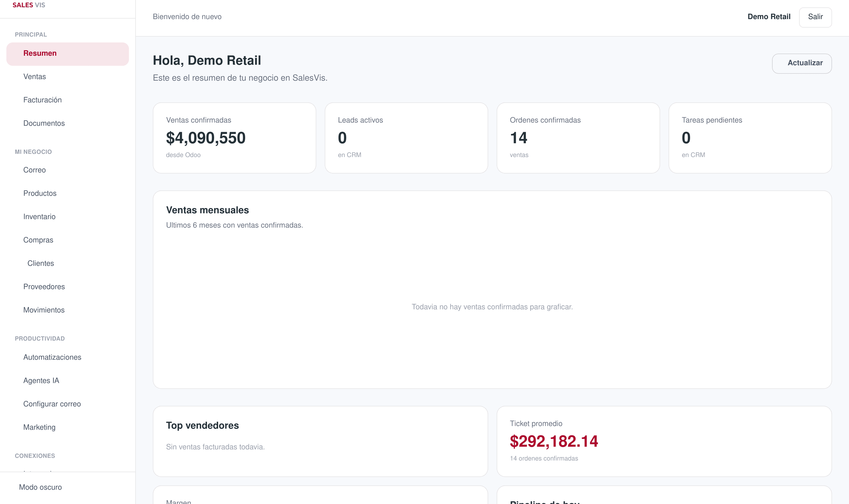This screenshot has width=849, height=504.
Task: Open the Resumen section in sidebar
Action: click(68, 54)
